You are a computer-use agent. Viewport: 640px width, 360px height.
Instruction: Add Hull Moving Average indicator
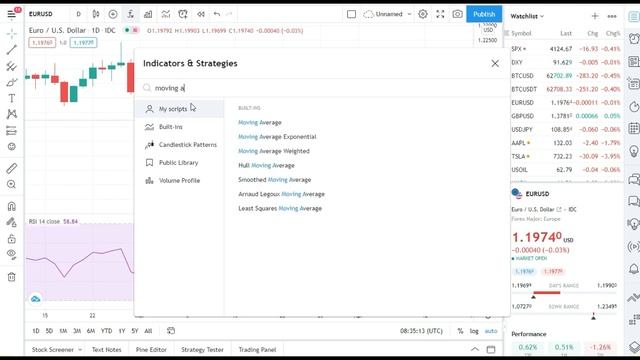pos(267,165)
